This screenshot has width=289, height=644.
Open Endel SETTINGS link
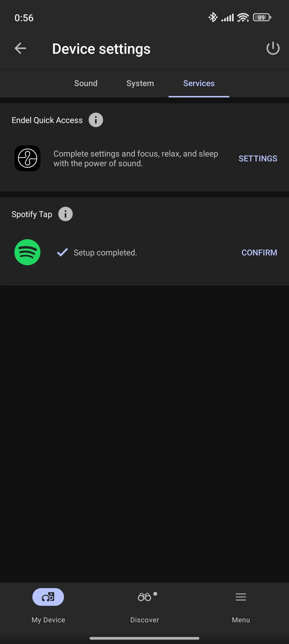coord(258,158)
